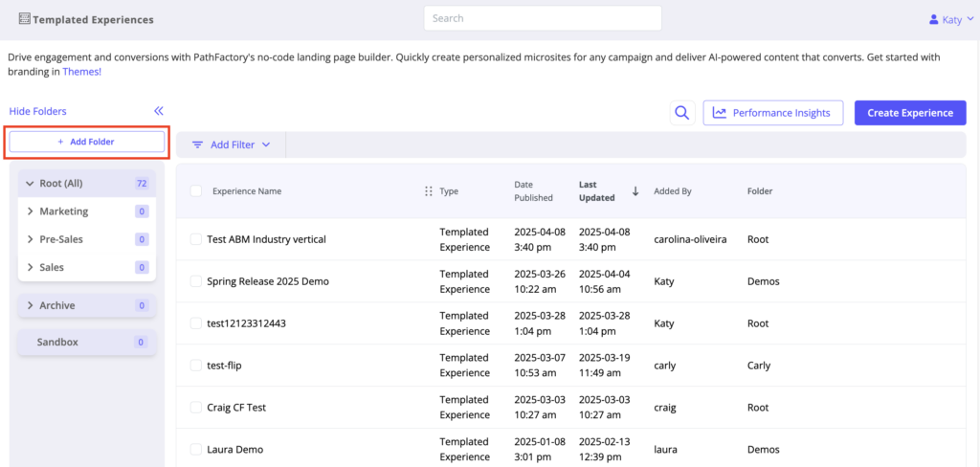
Task: Click the filter lines icon beside Add Filter
Action: (197, 145)
